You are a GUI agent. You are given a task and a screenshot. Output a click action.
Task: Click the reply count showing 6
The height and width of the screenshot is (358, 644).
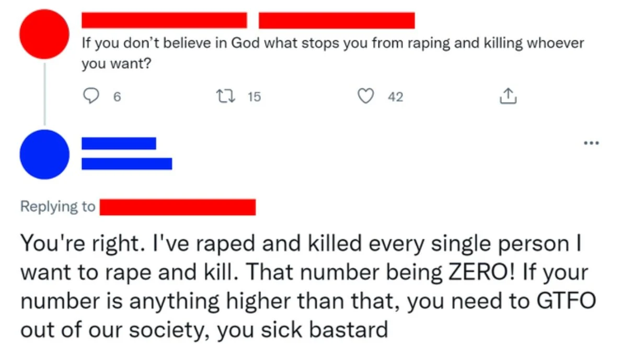click(117, 96)
